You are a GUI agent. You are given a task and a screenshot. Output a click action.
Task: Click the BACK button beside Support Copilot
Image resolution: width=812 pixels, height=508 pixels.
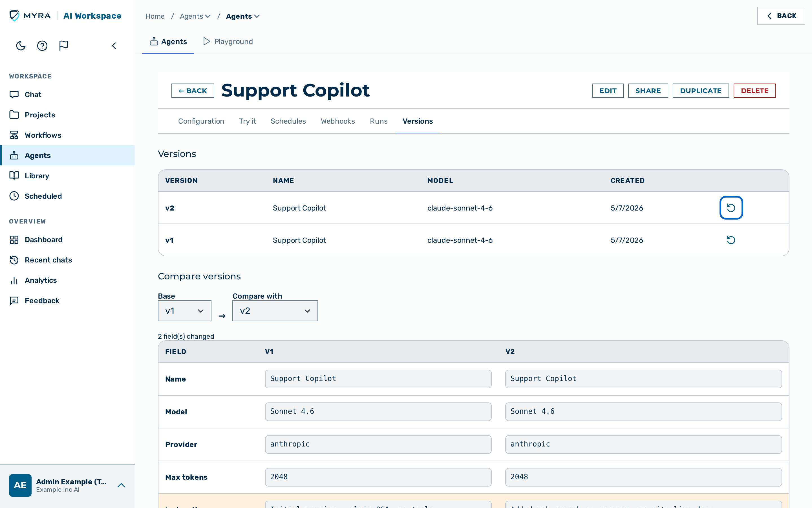(x=193, y=91)
